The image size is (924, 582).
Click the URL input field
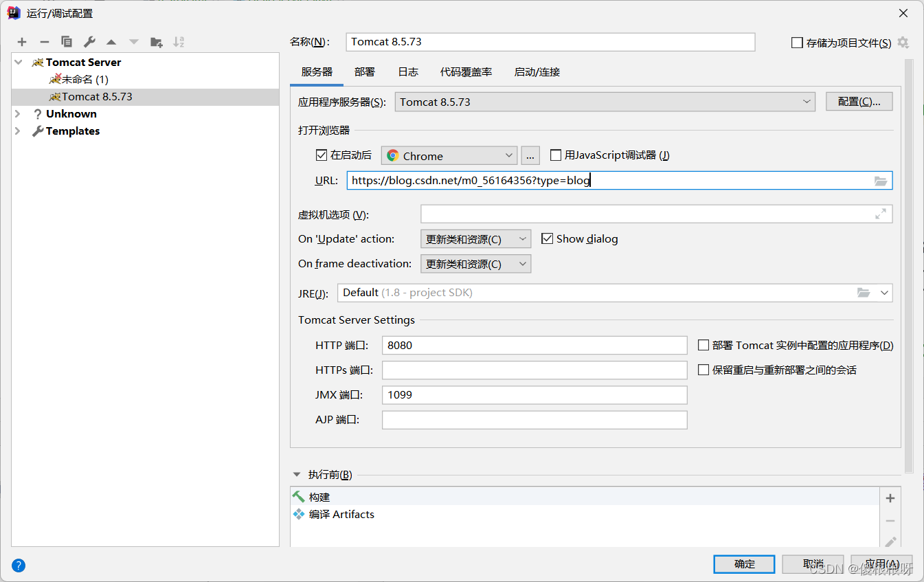point(620,181)
